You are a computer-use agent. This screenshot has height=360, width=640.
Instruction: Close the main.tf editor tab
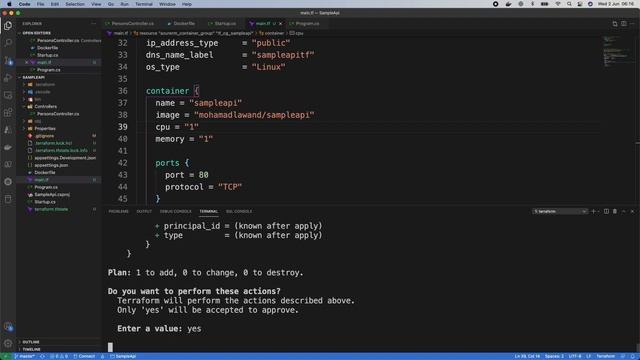(280, 24)
